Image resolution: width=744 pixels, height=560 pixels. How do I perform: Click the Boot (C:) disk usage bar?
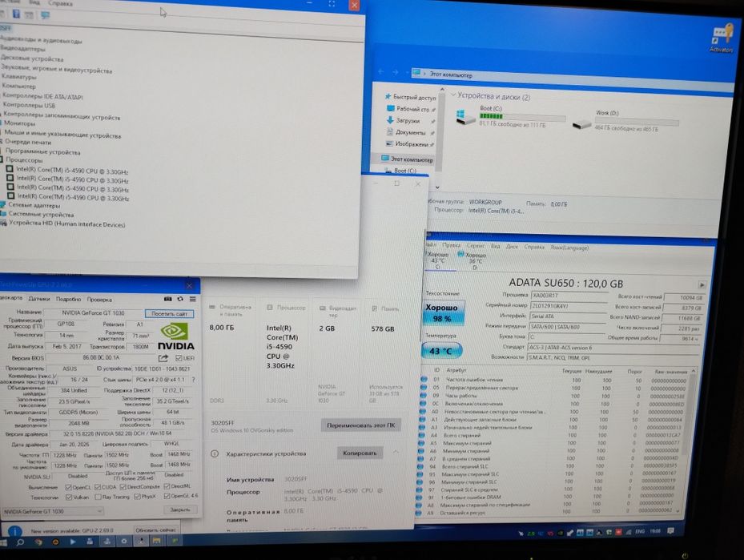tap(522, 117)
